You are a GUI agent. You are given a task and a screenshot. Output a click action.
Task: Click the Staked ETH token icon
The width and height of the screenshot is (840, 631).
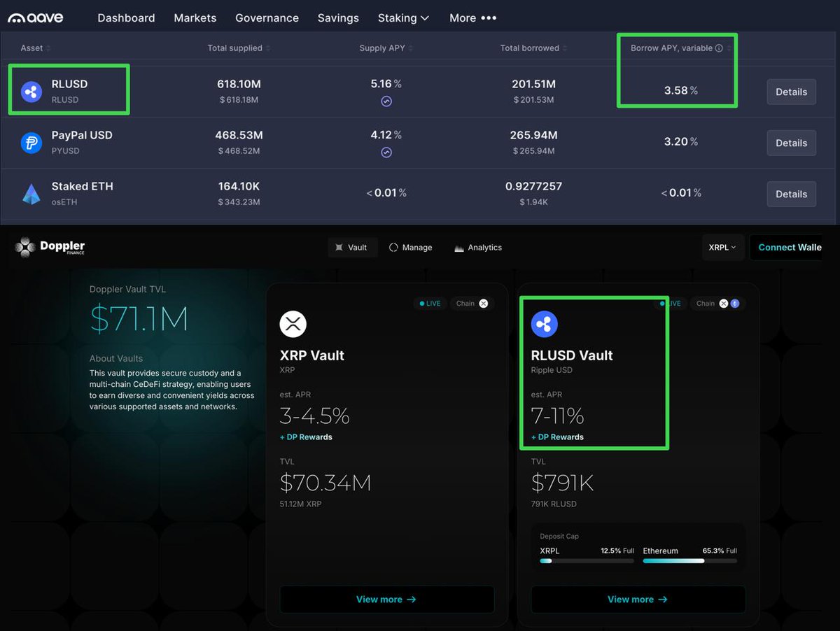31,194
